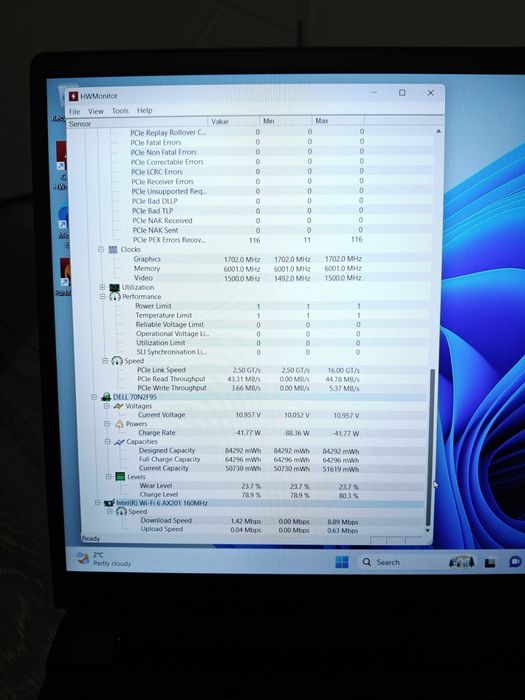Open the Help menu

[144, 110]
